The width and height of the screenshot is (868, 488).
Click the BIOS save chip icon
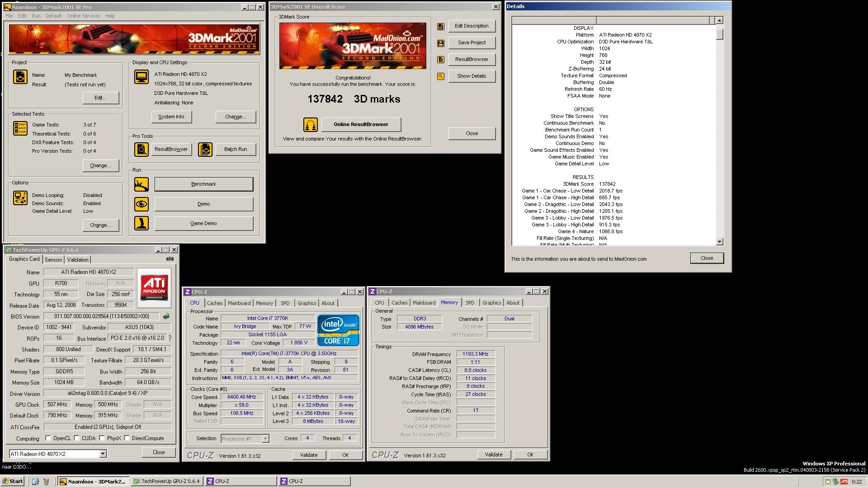click(x=166, y=316)
